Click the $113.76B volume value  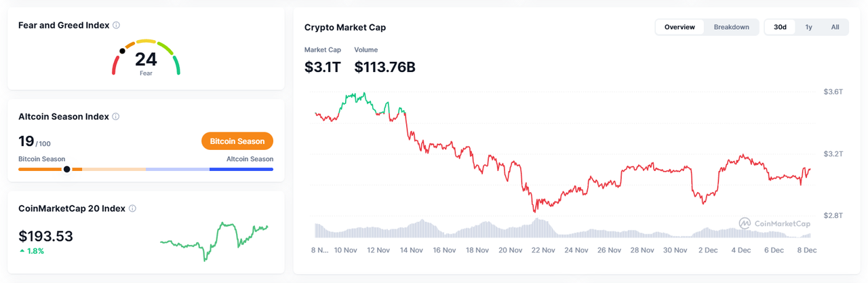pos(384,67)
